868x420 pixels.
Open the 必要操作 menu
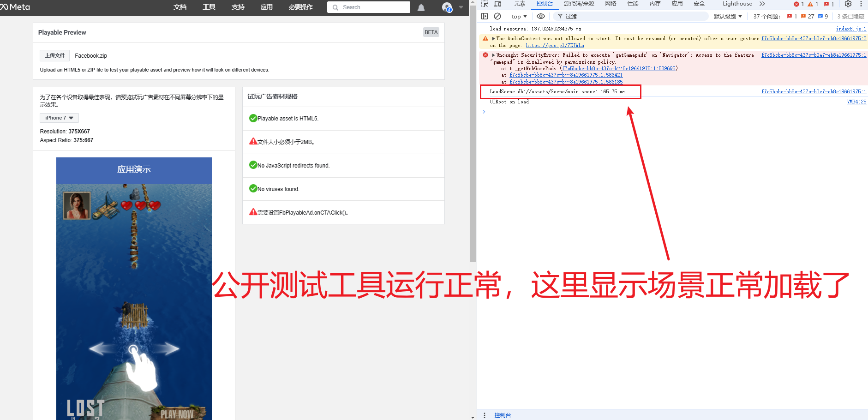pyautogui.click(x=301, y=7)
